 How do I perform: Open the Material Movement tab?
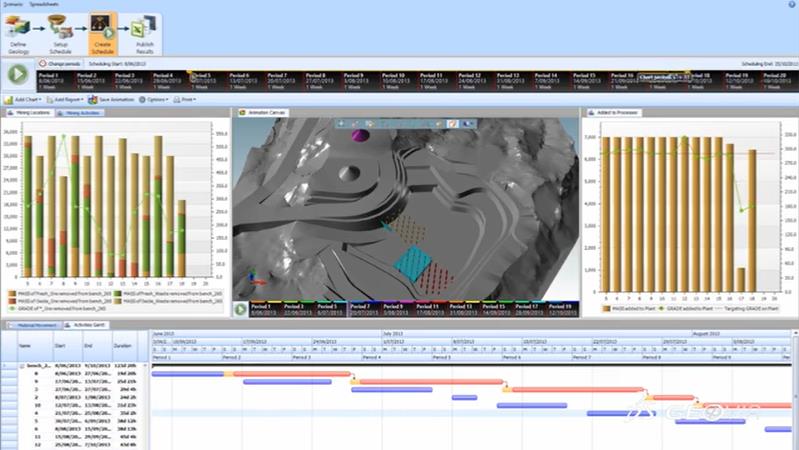click(x=33, y=325)
